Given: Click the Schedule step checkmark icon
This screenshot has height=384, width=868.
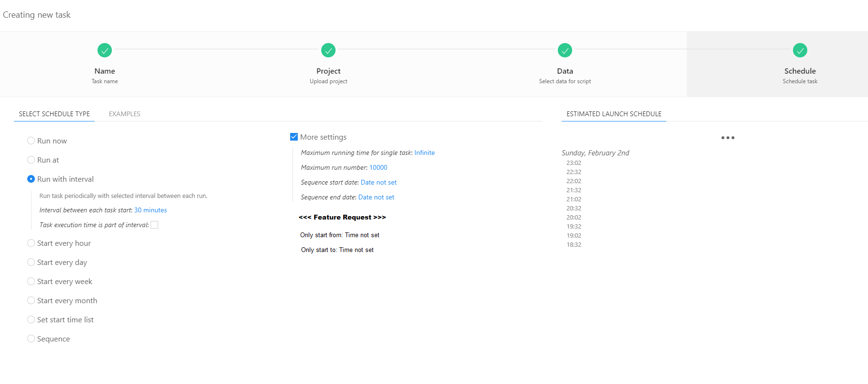Looking at the screenshot, I should click(x=800, y=50).
